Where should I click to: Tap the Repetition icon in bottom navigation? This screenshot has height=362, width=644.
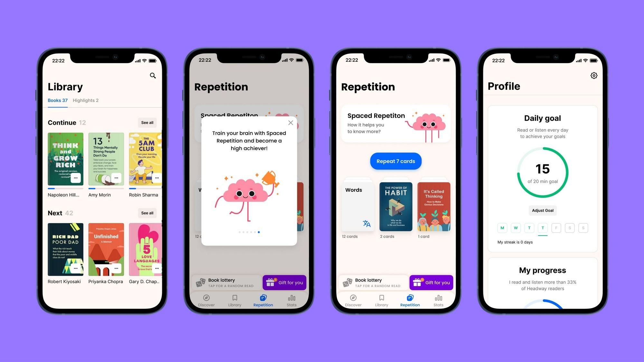409,300
